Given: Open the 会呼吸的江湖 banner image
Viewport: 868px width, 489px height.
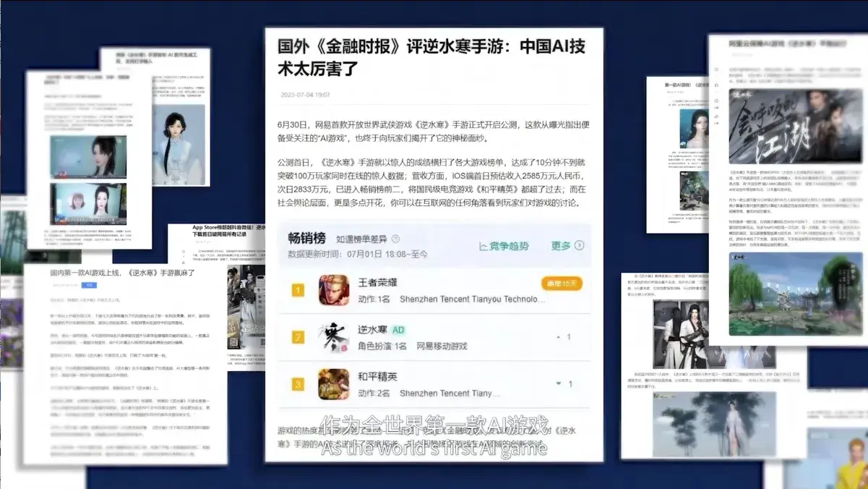Looking at the screenshot, I should click(x=795, y=127).
